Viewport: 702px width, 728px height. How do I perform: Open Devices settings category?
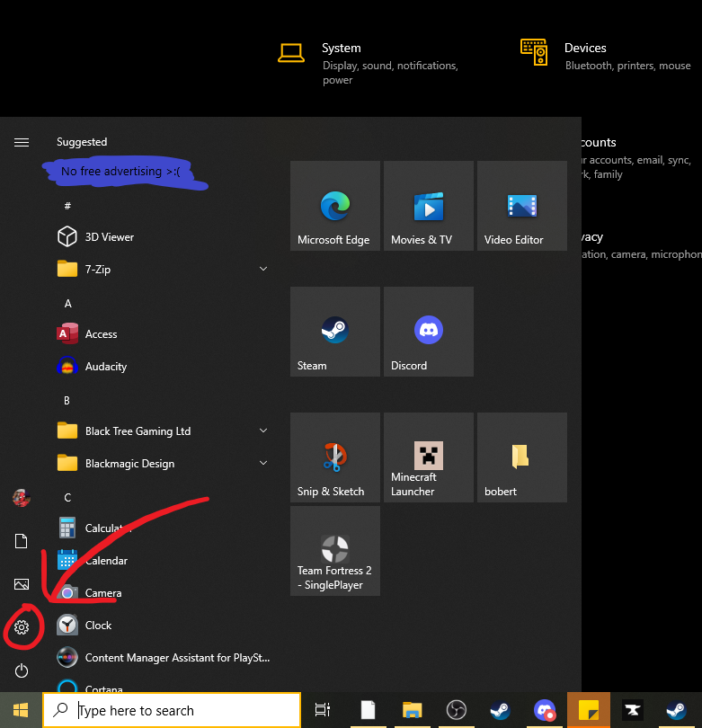pos(606,57)
